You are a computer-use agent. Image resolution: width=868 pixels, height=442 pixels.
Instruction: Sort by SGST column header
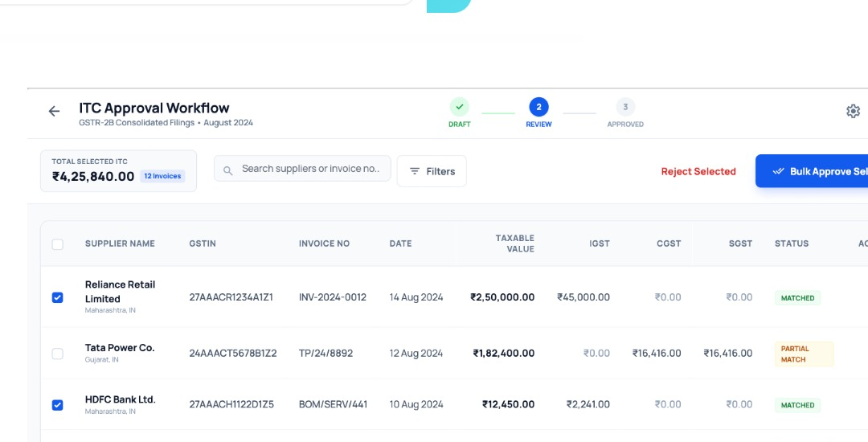pos(741,244)
